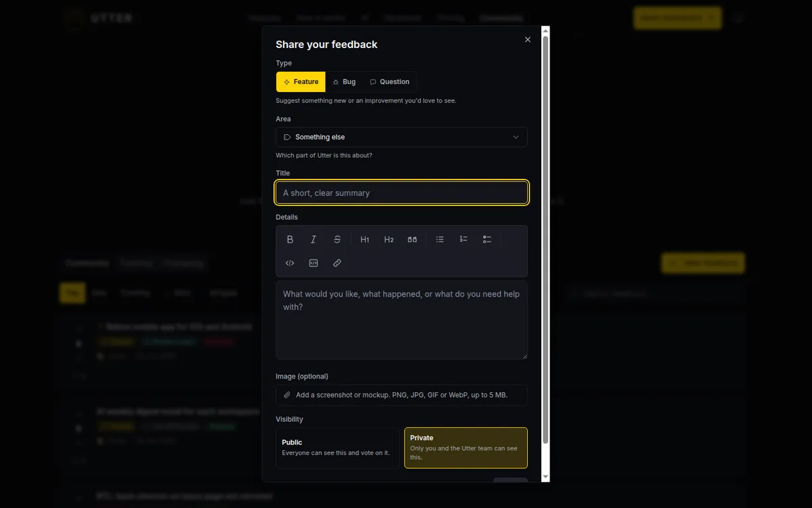Screen dimensions: 812x508
Task: Click the dialog's vertical scrollbar
Action: point(545,238)
